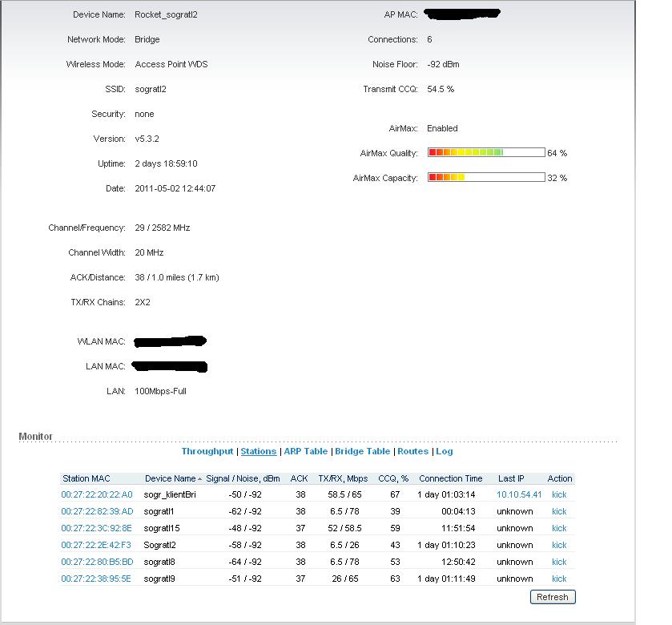Sort by the ACK column header
Image resolution: width=672 pixels, height=625 pixels.
tap(299, 478)
